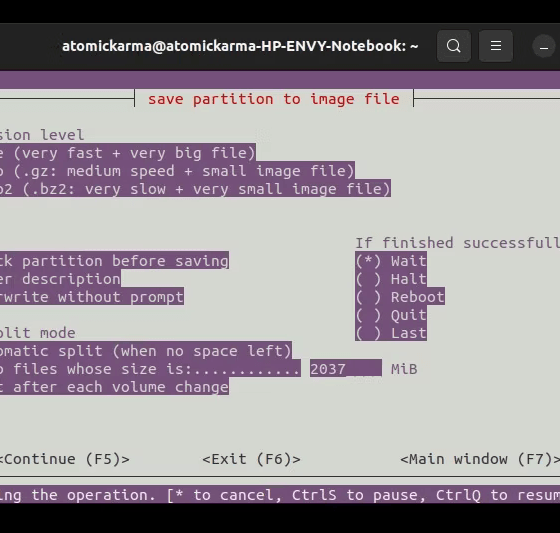This screenshot has height=533, width=560.
Task: Select the Wait radio option
Action: point(391,261)
